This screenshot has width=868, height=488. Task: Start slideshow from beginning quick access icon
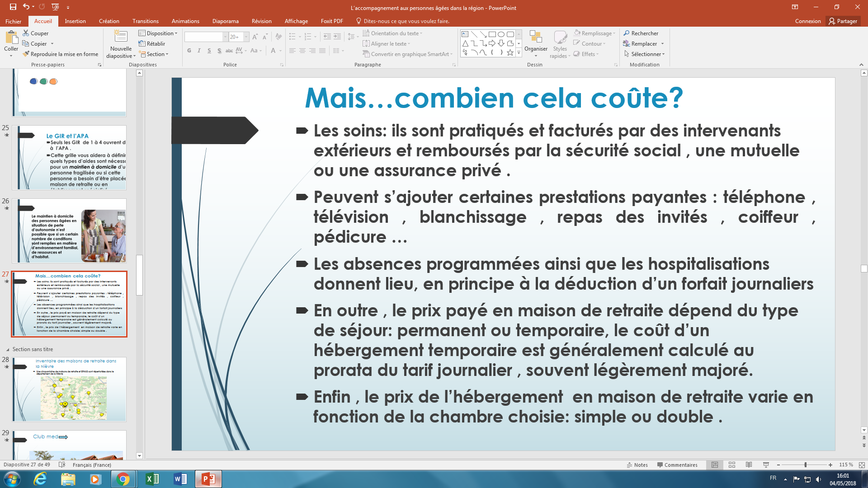click(x=55, y=7)
